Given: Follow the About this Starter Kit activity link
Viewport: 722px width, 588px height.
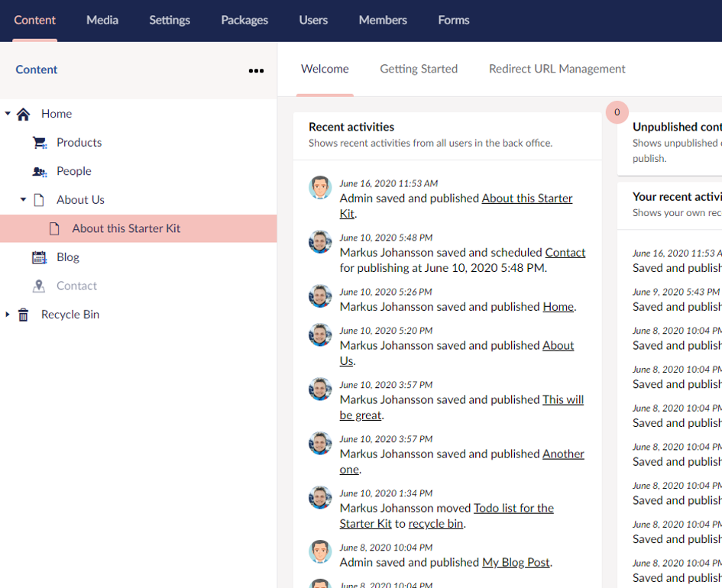Looking at the screenshot, I should [526, 198].
